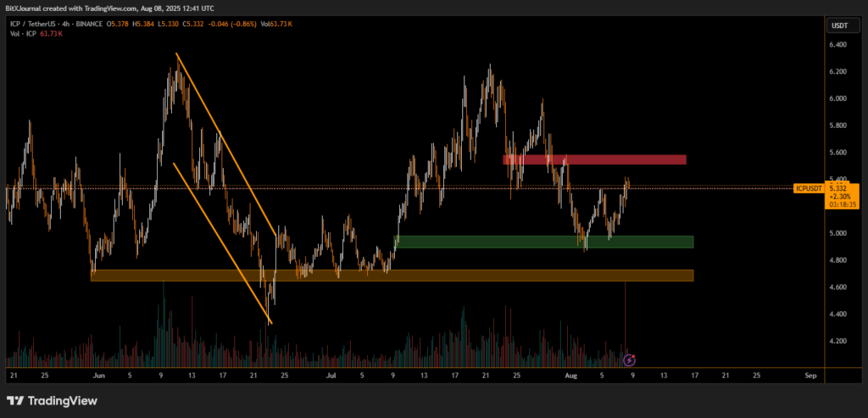Click the Jun label on time axis
Image resolution: width=868 pixels, height=418 pixels.
pyautogui.click(x=98, y=374)
